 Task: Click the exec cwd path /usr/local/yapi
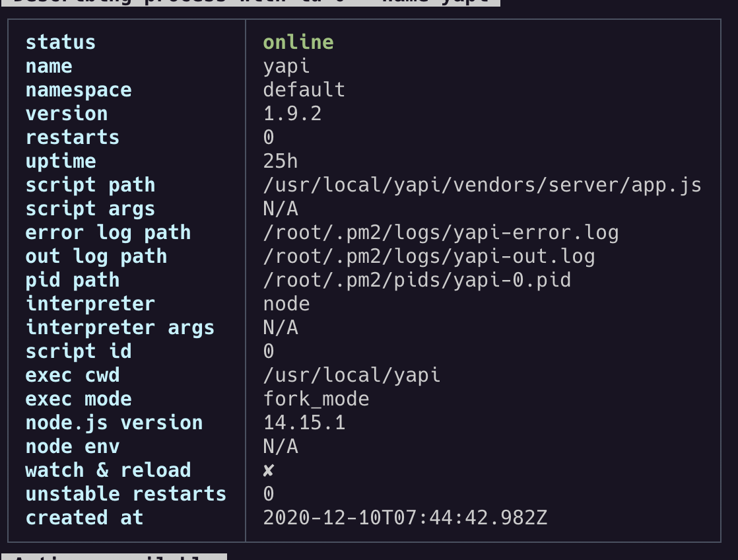click(x=352, y=374)
